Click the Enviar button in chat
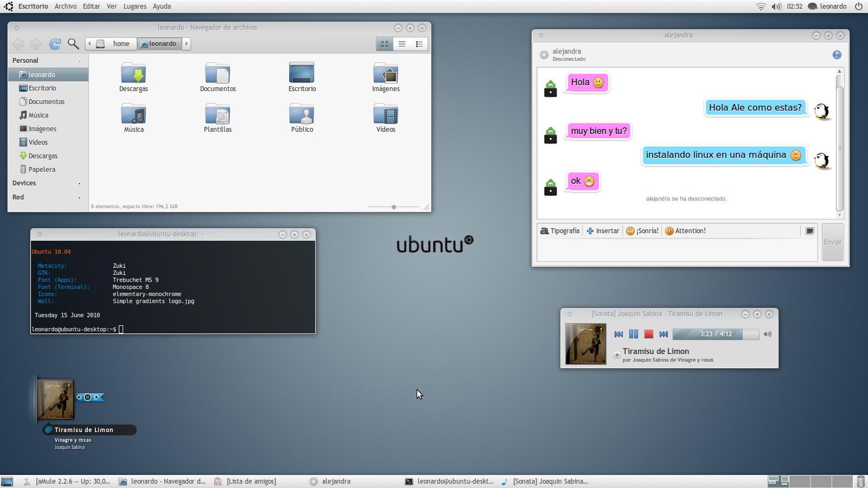Screen dimensions: 868x488 tap(833, 242)
